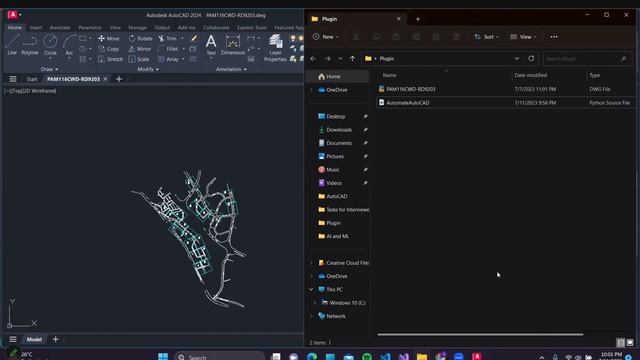This screenshot has height=360, width=640.
Task: Click Refresh in File Explorer
Action: tap(531, 58)
